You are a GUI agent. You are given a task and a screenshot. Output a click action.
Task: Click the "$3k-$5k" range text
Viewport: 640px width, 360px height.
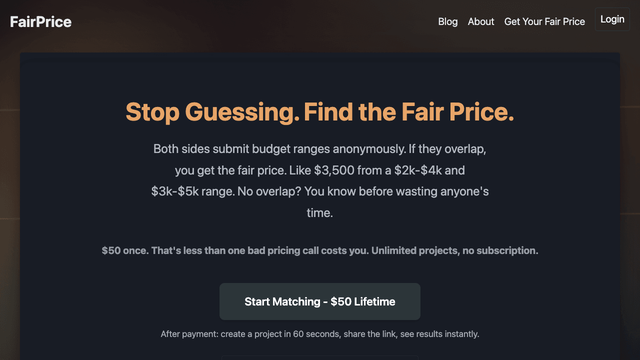[175, 191]
